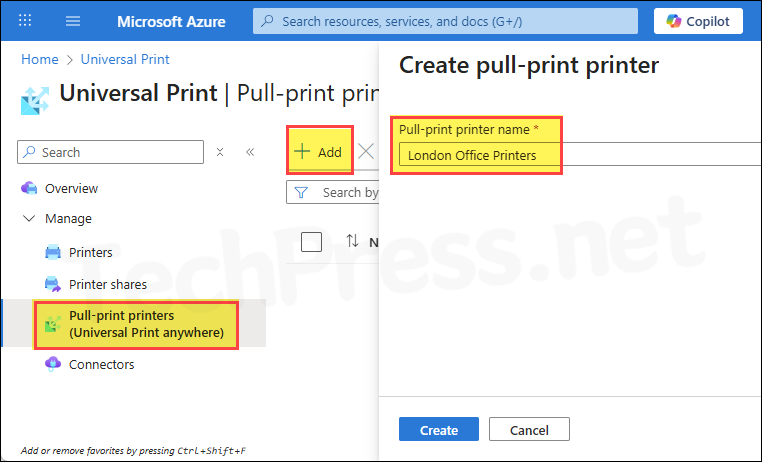
Task: Go to Home breadcrumb
Action: (40, 59)
